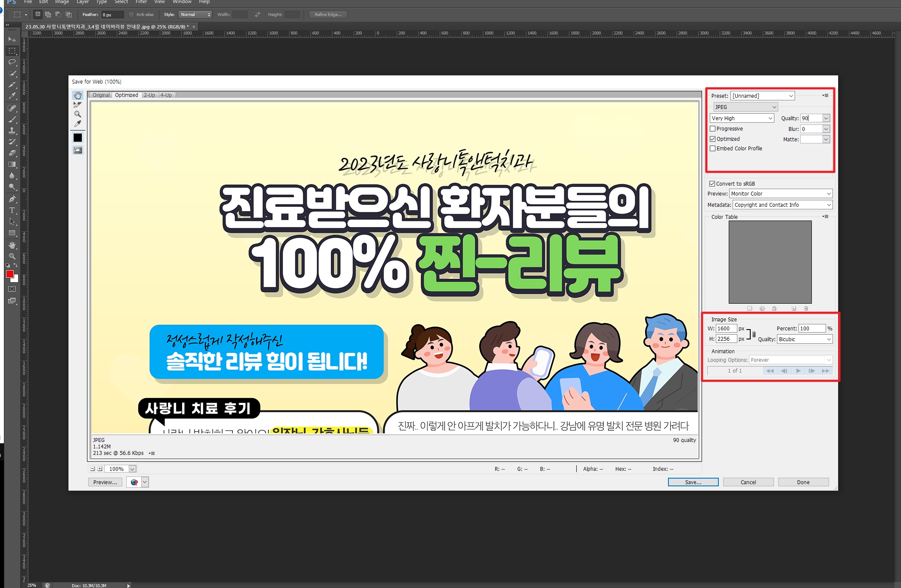The width and height of the screenshot is (901, 588).
Task: Click the Cancel button
Action: (748, 482)
